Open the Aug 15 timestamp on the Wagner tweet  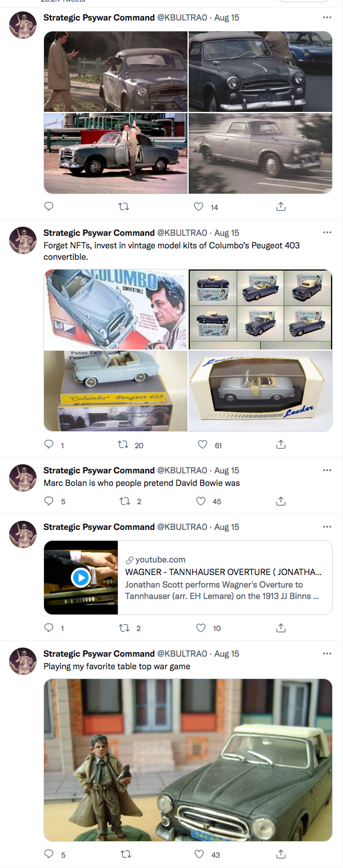pos(227,527)
